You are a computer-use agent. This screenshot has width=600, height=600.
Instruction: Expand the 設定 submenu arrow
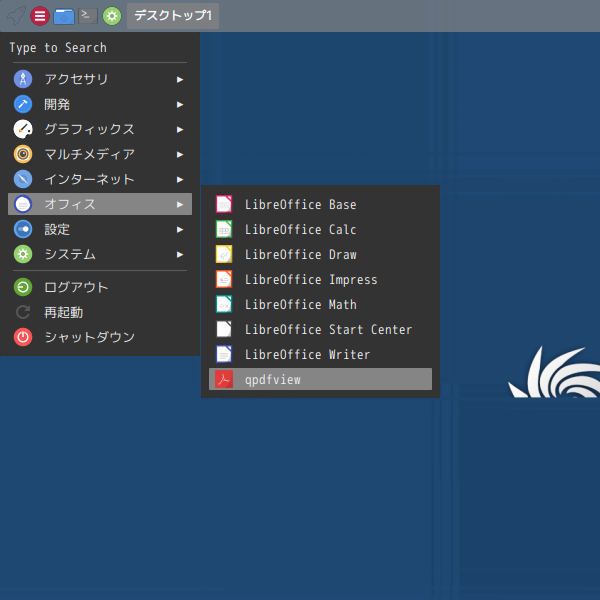pyautogui.click(x=180, y=230)
